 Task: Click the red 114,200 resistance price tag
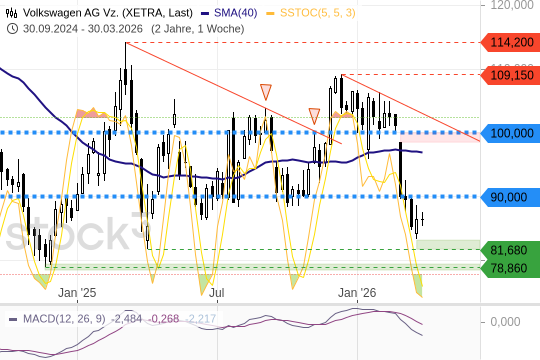[x=511, y=42]
